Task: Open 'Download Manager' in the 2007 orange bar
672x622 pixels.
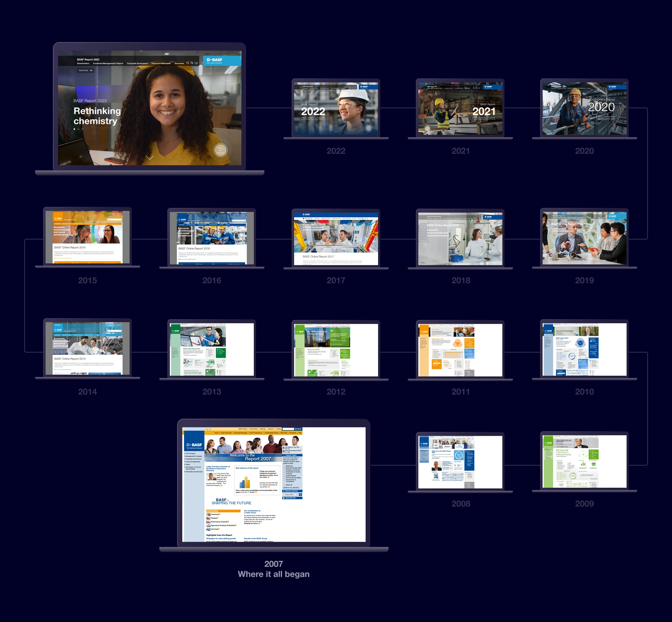Action: (x=240, y=433)
